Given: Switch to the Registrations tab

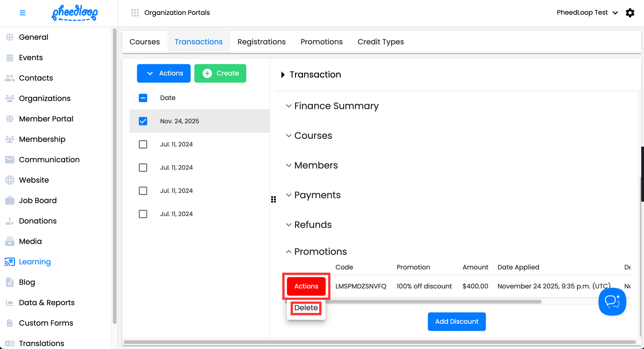Looking at the screenshot, I should tap(261, 42).
